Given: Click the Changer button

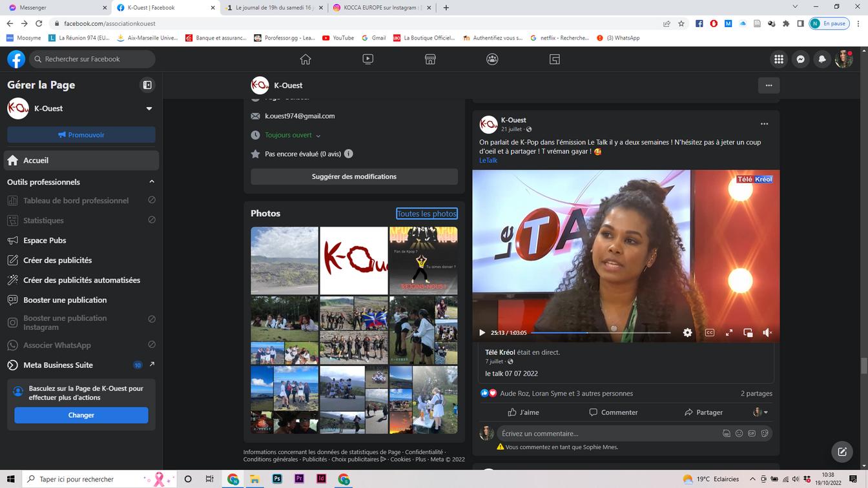Looking at the screenshot, I should (x=81, y=415).
